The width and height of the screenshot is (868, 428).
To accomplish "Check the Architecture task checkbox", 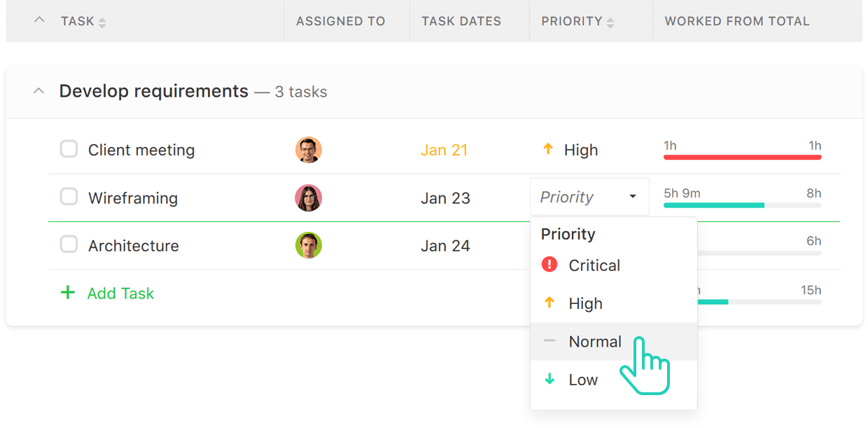I will point(69,244).
